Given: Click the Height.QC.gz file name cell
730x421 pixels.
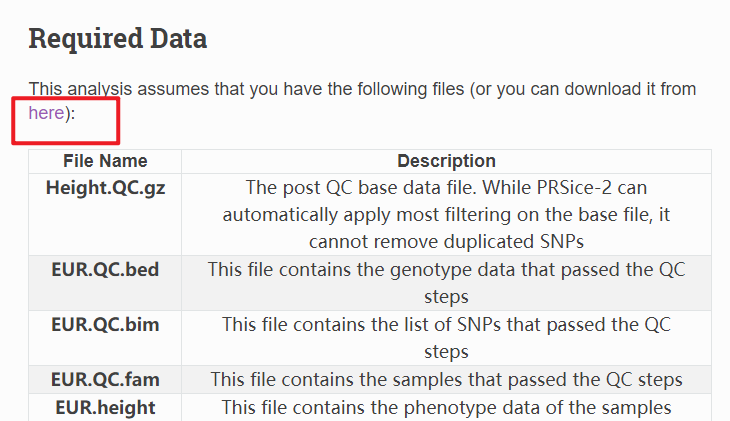Looking at the screenshot, I should click(x=105, y=187).
